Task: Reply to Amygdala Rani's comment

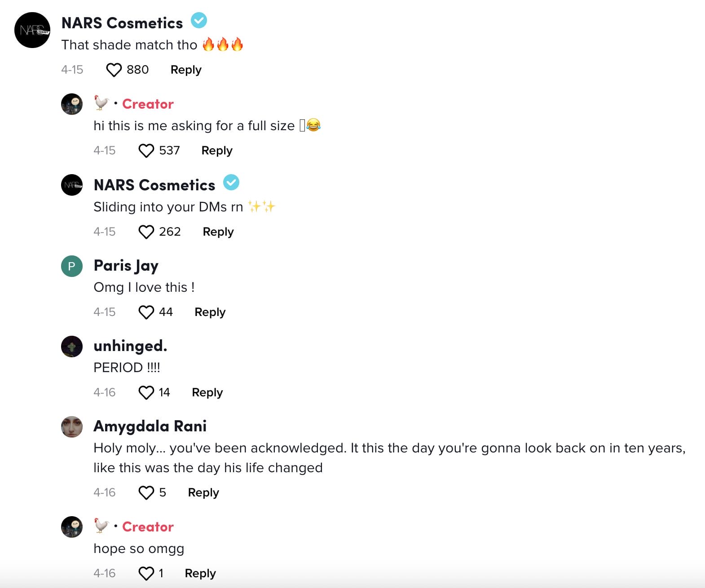Action: point(203,493)
